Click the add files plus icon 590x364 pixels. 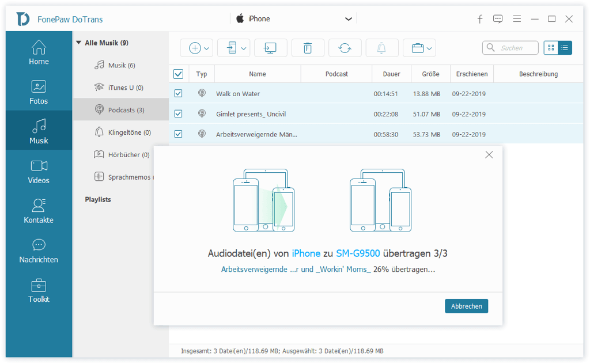tap(195, 48)
